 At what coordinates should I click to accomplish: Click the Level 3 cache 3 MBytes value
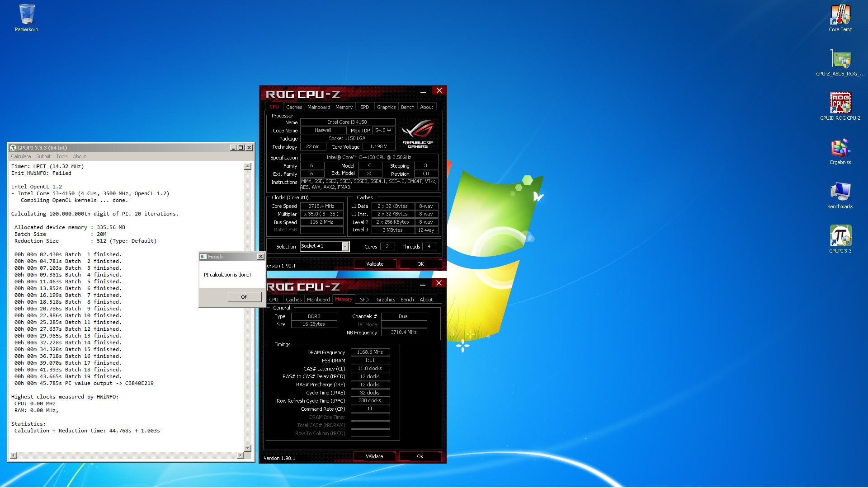coord(392,230)
